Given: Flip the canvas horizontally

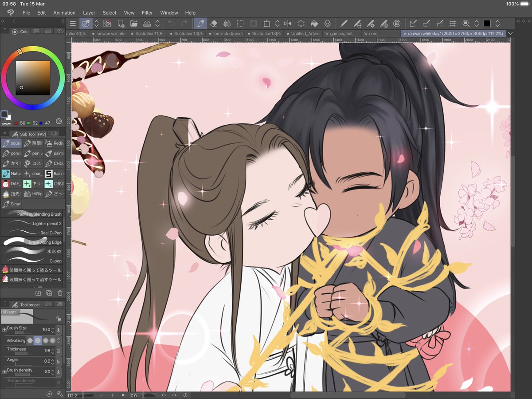Looking at the screenshot, I should coord(288,23).
